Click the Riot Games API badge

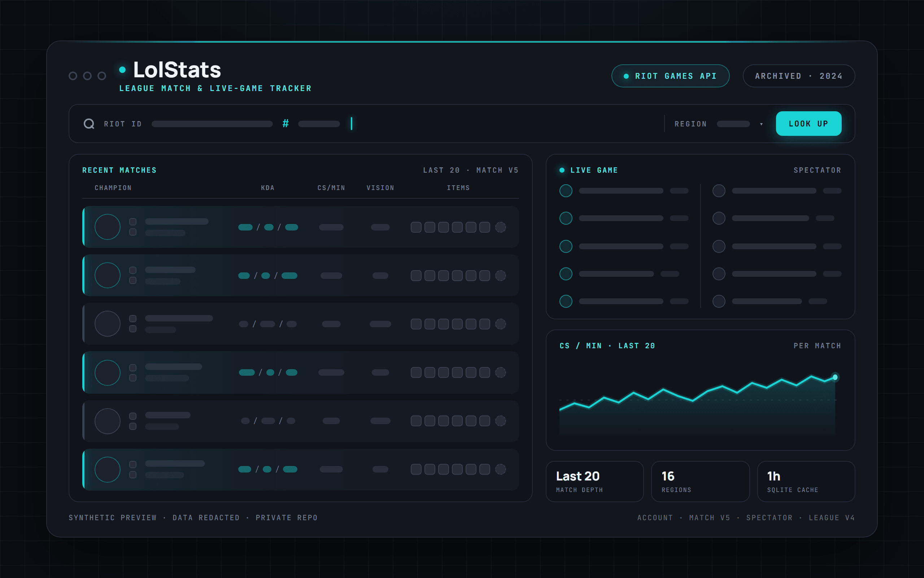(670, 76)
